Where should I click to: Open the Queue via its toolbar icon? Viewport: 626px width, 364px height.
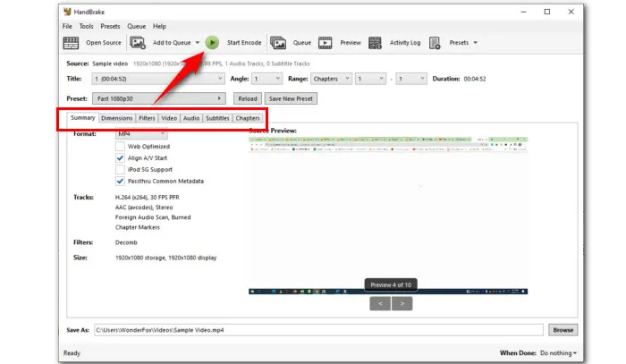point(279,42)
